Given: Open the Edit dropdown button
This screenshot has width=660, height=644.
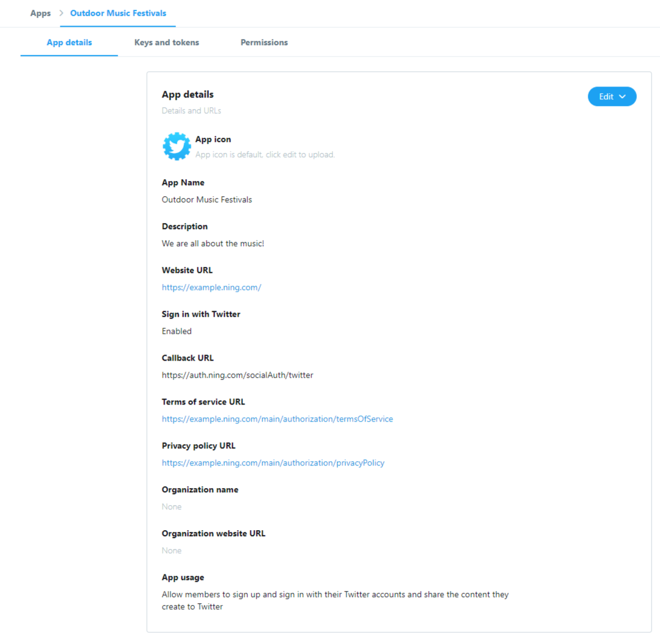Looking at the screenshot, I should click(611, 96).
